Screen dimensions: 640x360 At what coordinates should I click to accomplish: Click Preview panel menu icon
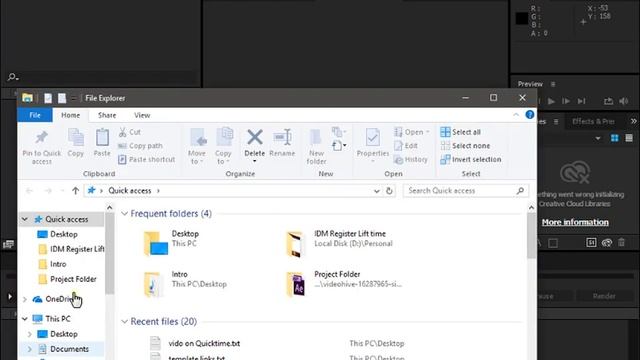(x=553, y=84)
